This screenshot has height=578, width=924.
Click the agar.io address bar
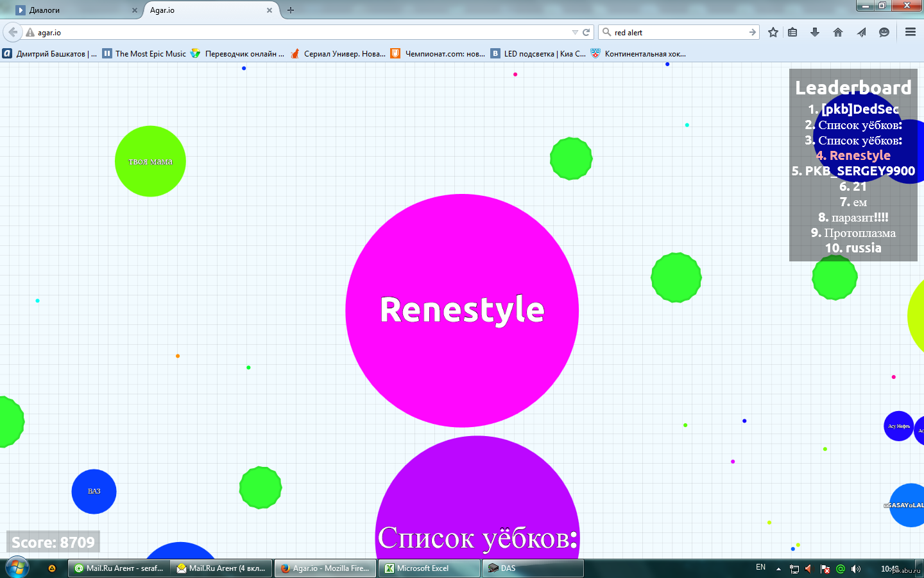tap(295, 32)
